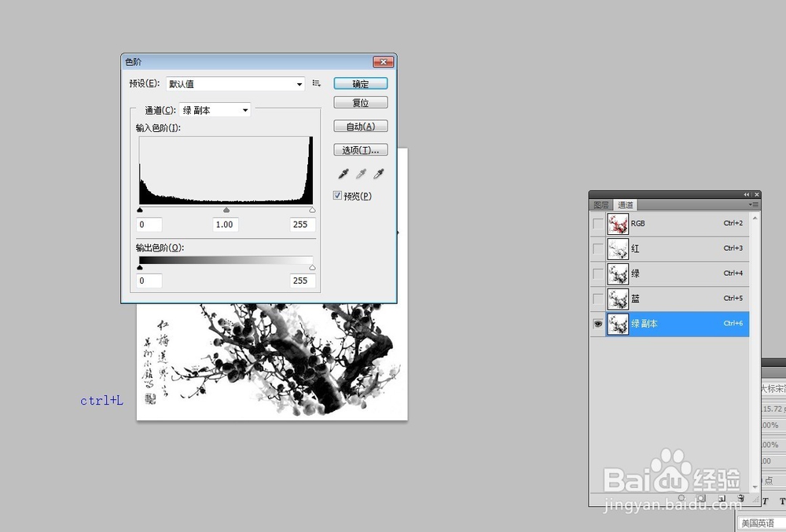Delete current channel trash icon
This screenshot has width=786, height=532.
pos(741,498)
